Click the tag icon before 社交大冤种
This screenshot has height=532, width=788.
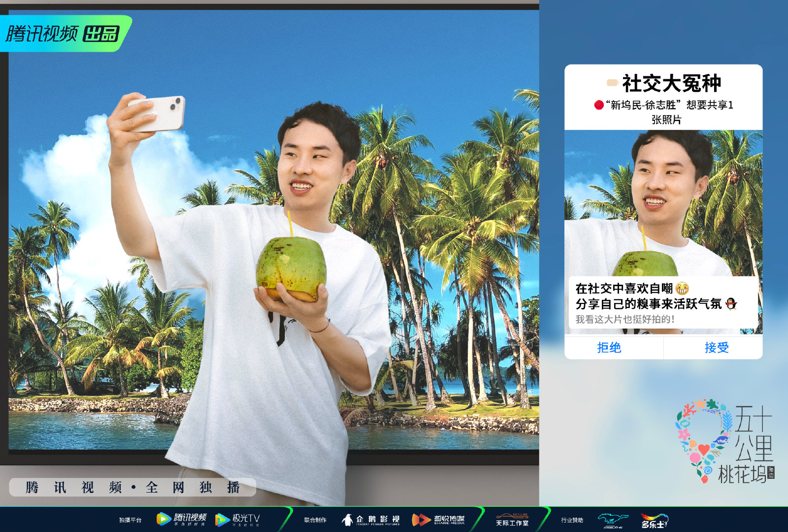point(612,83)
